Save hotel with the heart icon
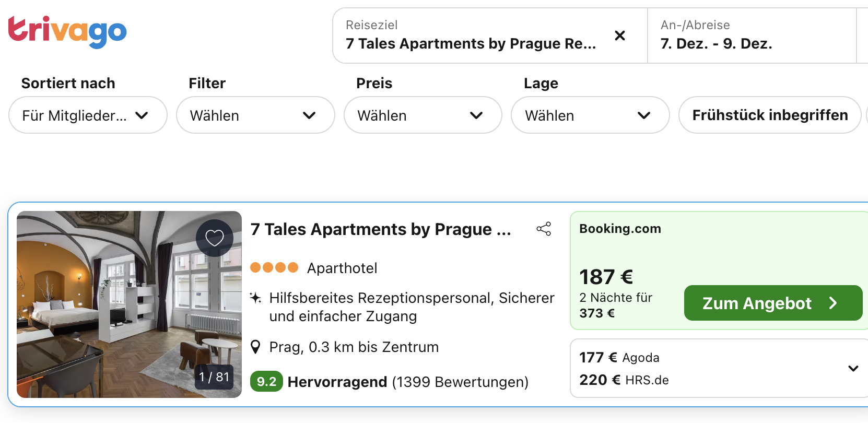The height and width of the screenshot is (423, 868). tap(214, 238)
